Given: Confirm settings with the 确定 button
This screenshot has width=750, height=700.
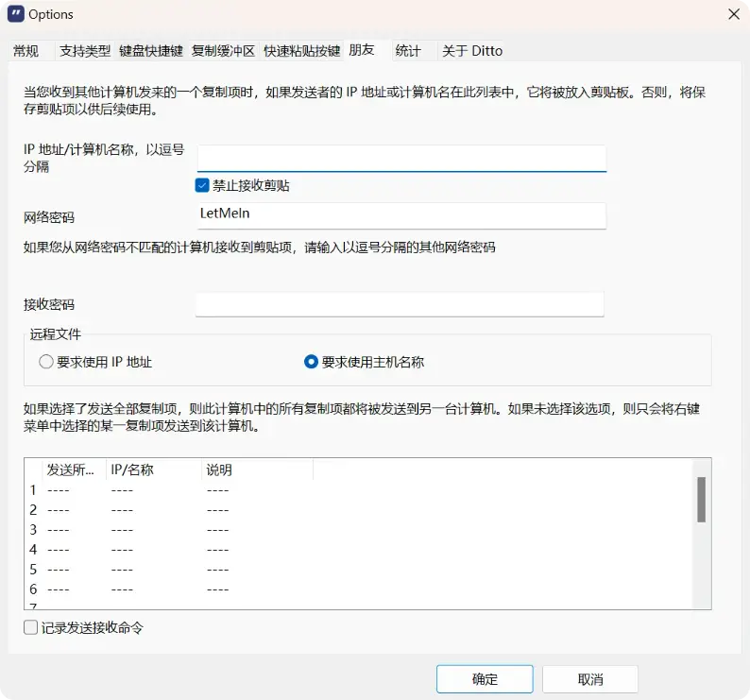Looking at the screenshot, I should click(x=485, y=679).
